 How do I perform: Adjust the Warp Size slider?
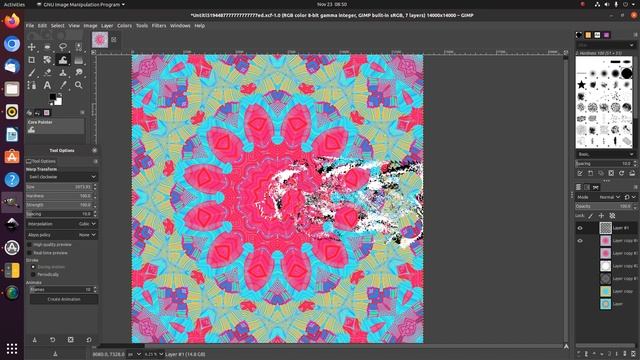59,187
